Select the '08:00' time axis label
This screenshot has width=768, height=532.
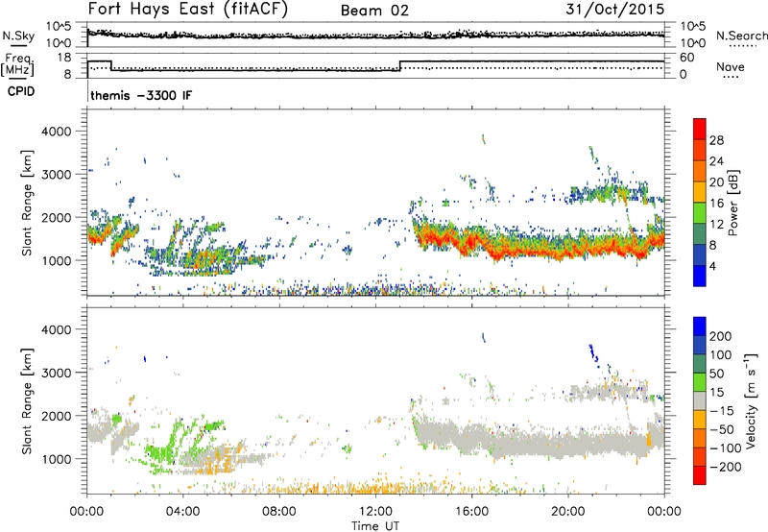[278, 512]
